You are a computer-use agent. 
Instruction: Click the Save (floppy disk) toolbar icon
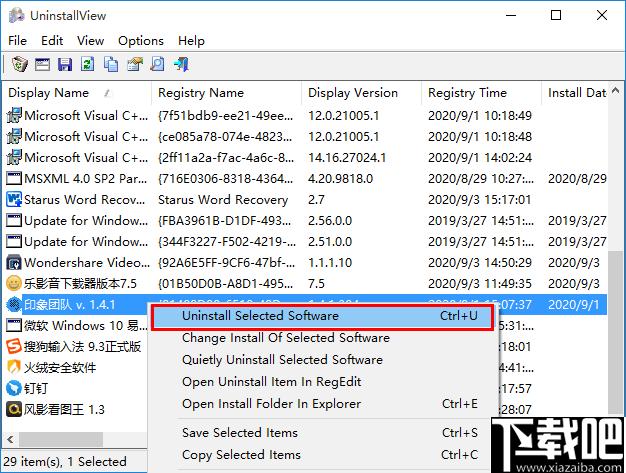click(64, 65)
